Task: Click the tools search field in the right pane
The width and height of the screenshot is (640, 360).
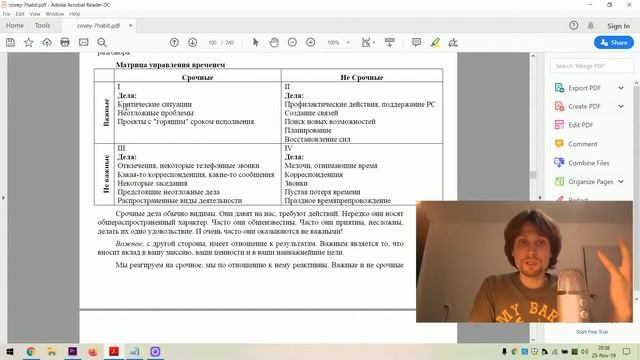Action: tap(592, 66)
